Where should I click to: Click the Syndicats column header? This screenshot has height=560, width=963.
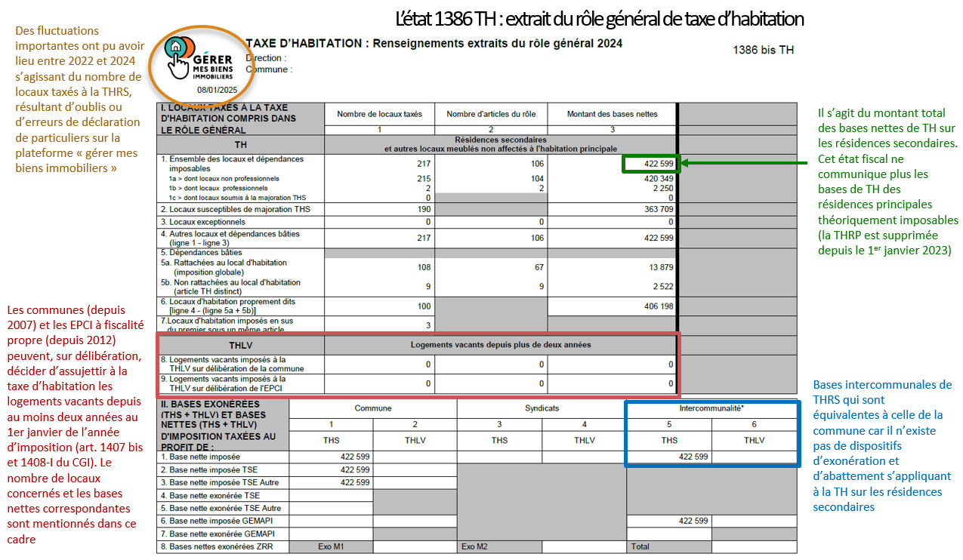[541, 408]
